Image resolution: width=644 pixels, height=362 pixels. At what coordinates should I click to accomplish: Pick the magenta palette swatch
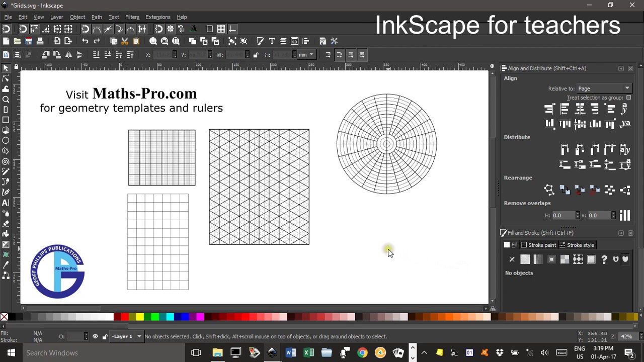(x=200, y=317)
